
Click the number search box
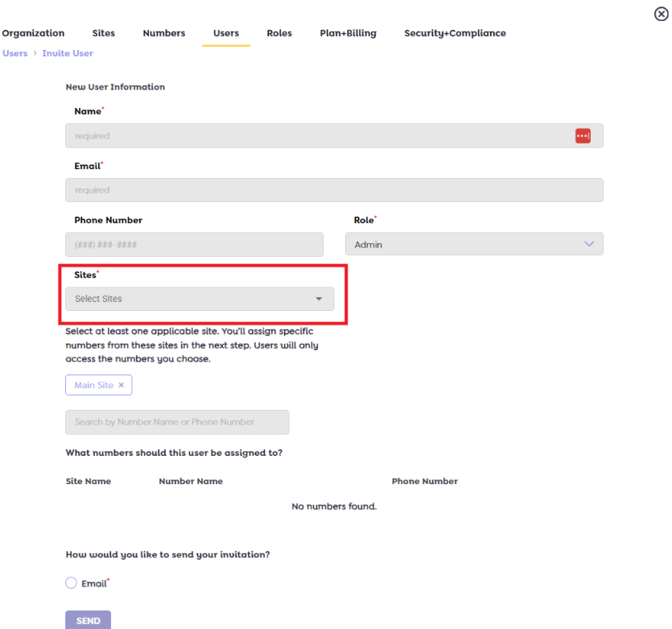click(177, 422)
